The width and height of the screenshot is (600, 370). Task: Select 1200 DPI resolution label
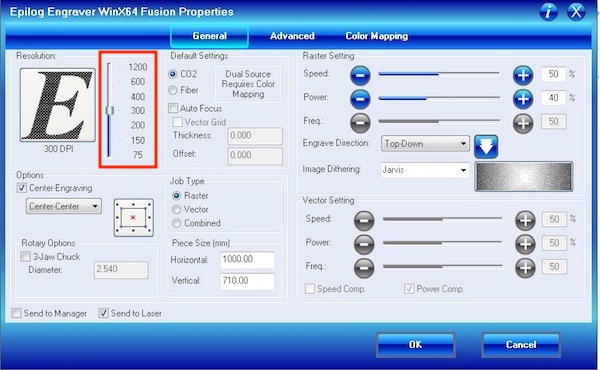[138, 67]
